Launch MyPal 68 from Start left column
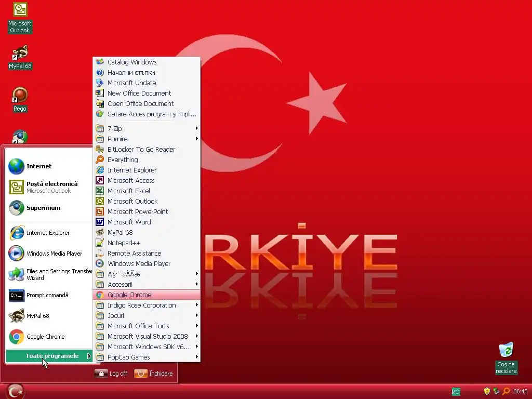Viewport: 532px width, 399px height. (x=49, y=316)
